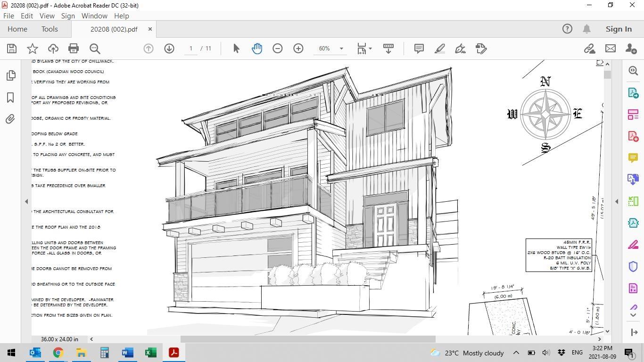Choose the Selection arrow tool
Viewport: 644px width, 362px height.
(236, 49)
